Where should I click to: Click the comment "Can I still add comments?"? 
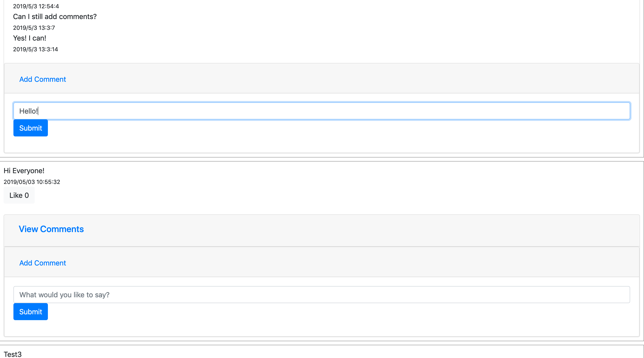pos(55,17)
